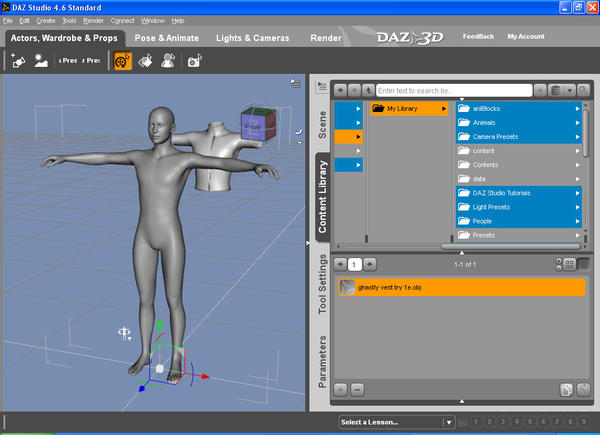Viewport: 600px width, 435px height.
Task: Open the viewport options menu icon
Action: [x=295, y=83]
